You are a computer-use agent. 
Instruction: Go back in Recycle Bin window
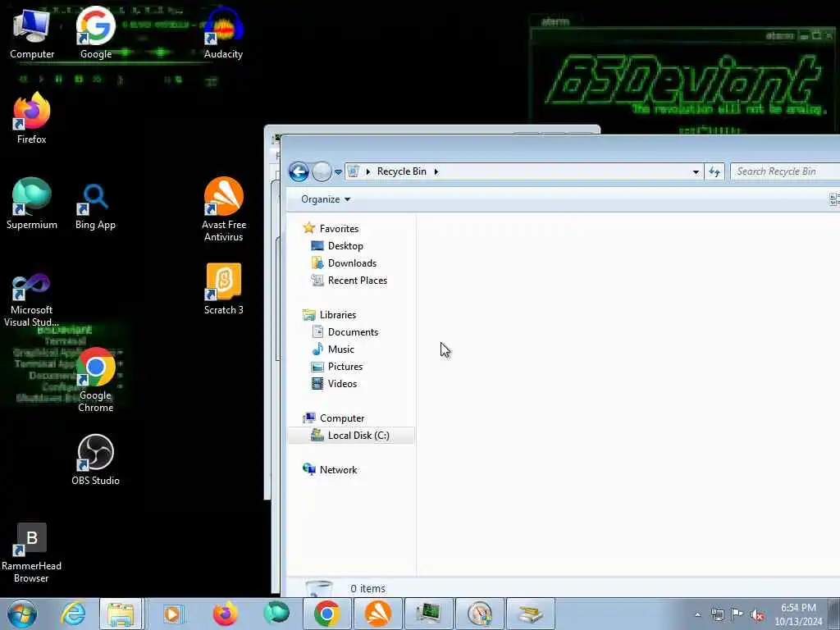[299, 172]
